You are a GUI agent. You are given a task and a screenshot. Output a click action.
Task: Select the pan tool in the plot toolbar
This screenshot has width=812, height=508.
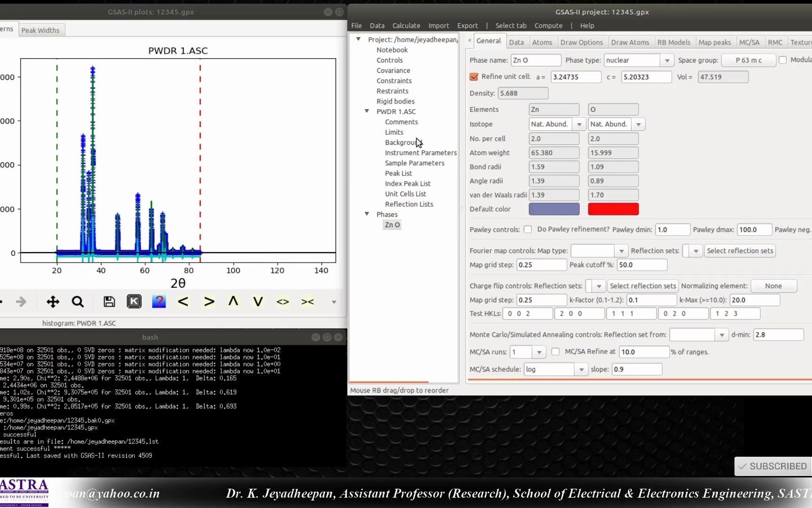click(x=53, y=302)
